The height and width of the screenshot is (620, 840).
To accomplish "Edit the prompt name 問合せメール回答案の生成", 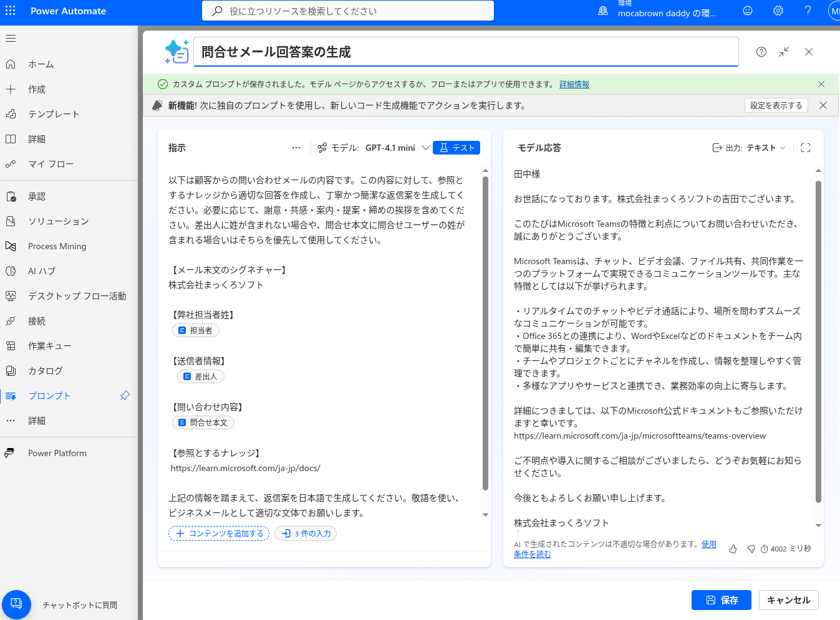I will 466,52.
